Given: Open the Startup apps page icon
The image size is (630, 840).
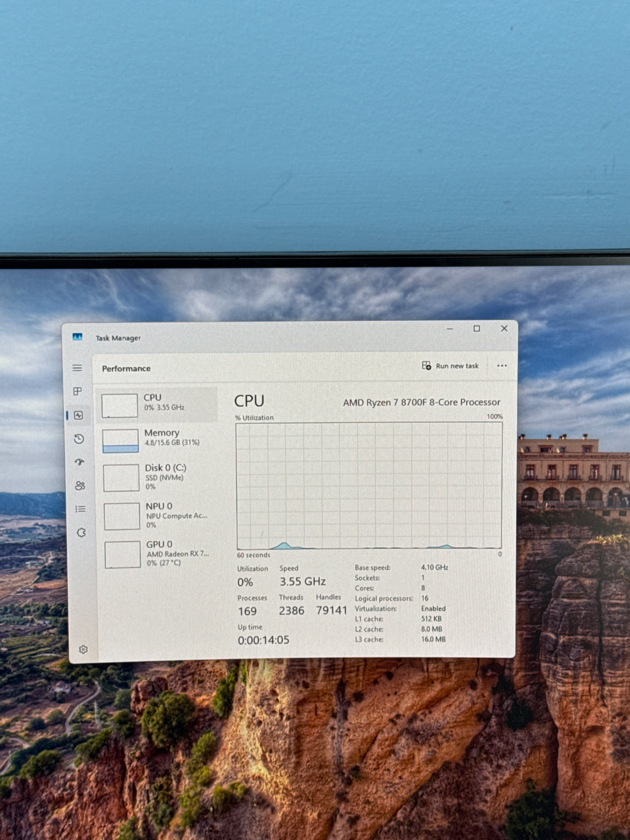Looking at the screenshot, I should [79, 462].
